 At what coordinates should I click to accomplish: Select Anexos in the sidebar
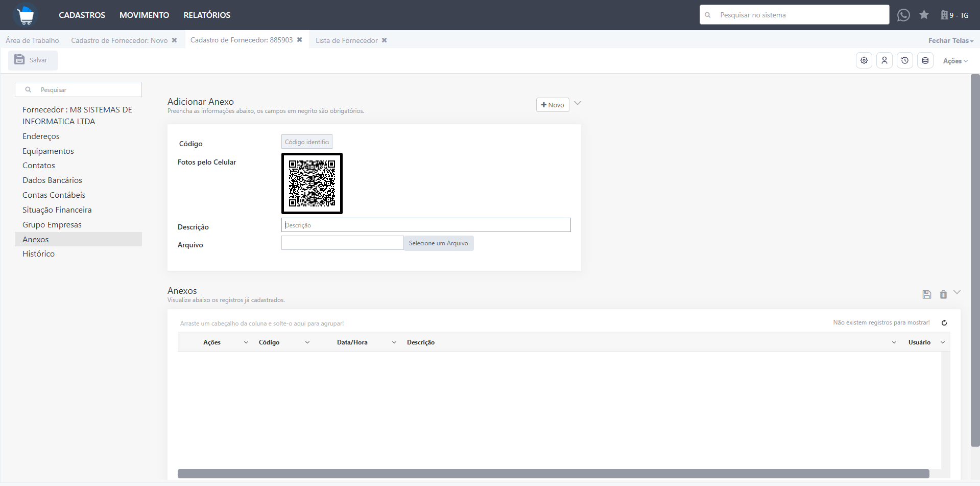(78, 240)
